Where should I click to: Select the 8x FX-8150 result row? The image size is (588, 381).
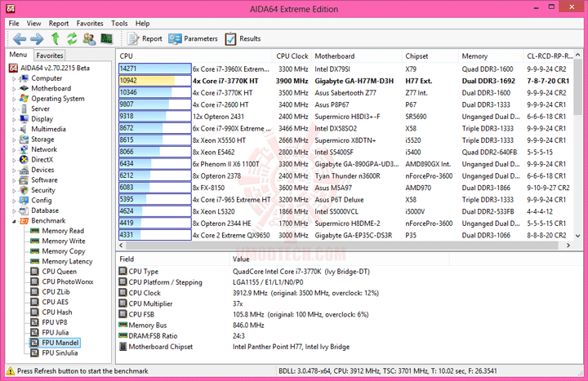pyautogui.click(x=345, y=188)
